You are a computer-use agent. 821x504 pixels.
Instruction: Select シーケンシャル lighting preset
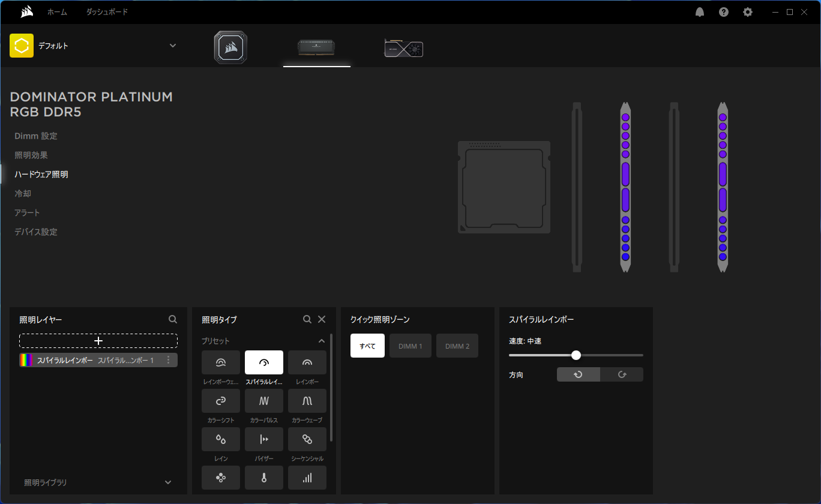pyautogui.click(x=307, y=439)
